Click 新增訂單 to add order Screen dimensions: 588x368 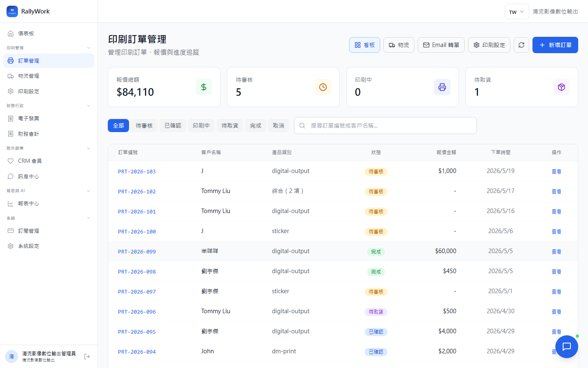555,45
